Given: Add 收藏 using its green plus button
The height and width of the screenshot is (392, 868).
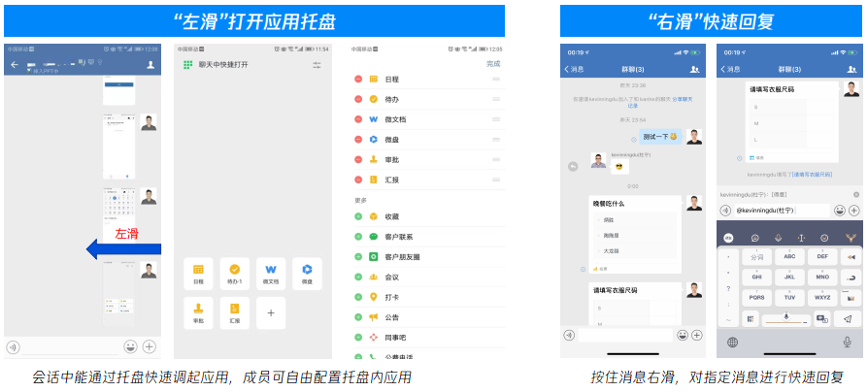Looking at the screenshot, I should point(359,216).
